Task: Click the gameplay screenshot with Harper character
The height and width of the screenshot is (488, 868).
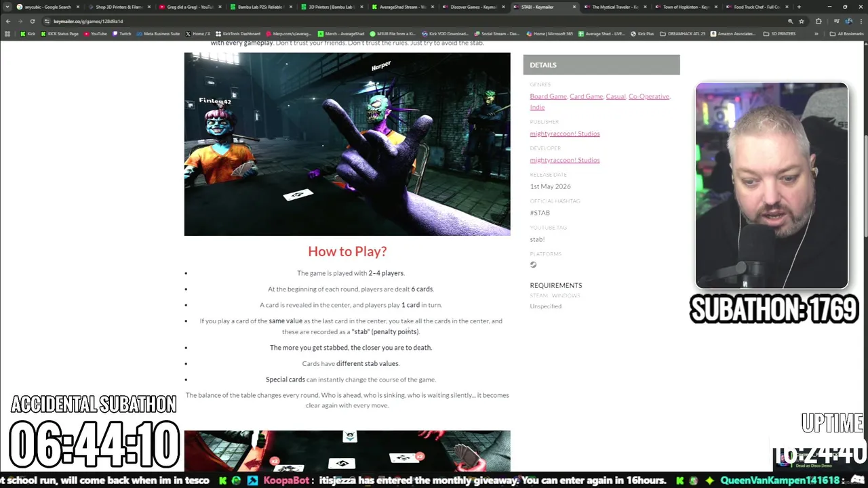Action: pos(347,144)
